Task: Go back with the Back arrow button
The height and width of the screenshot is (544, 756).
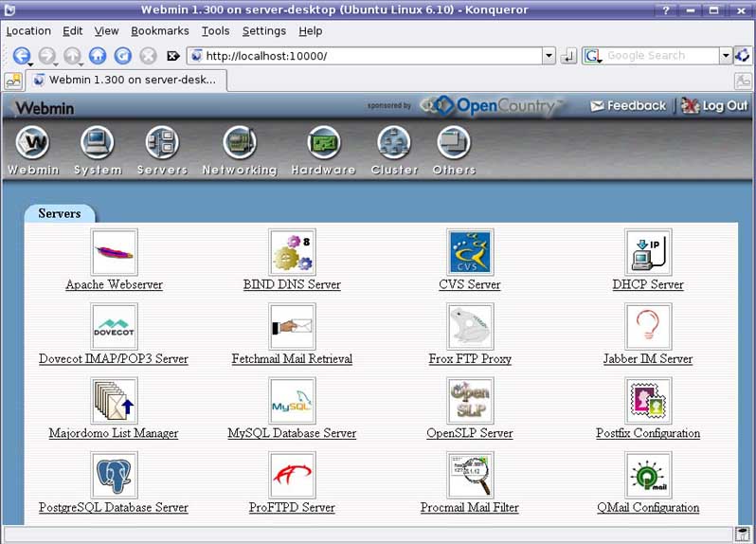Action: point(21,56)
